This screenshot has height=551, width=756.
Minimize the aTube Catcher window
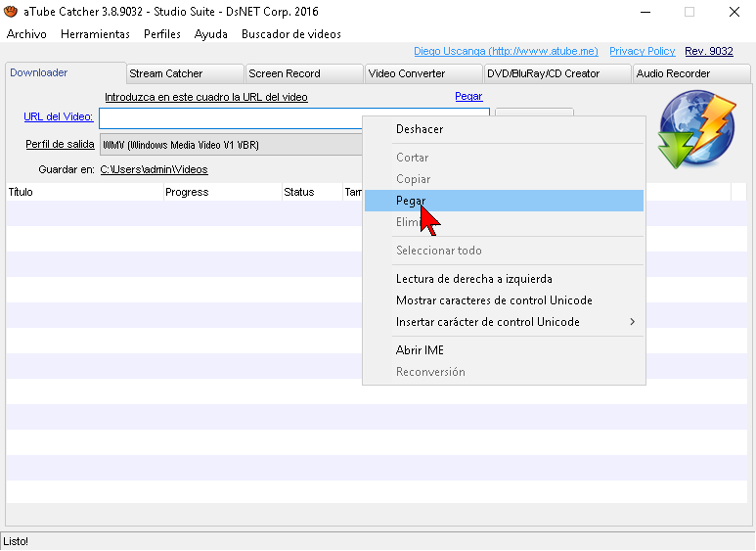pyautogui.click(x=645, y=12)
